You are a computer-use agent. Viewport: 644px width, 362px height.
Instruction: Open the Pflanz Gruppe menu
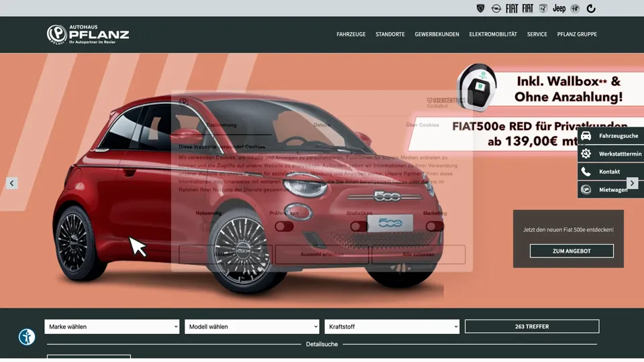point(577,34)
